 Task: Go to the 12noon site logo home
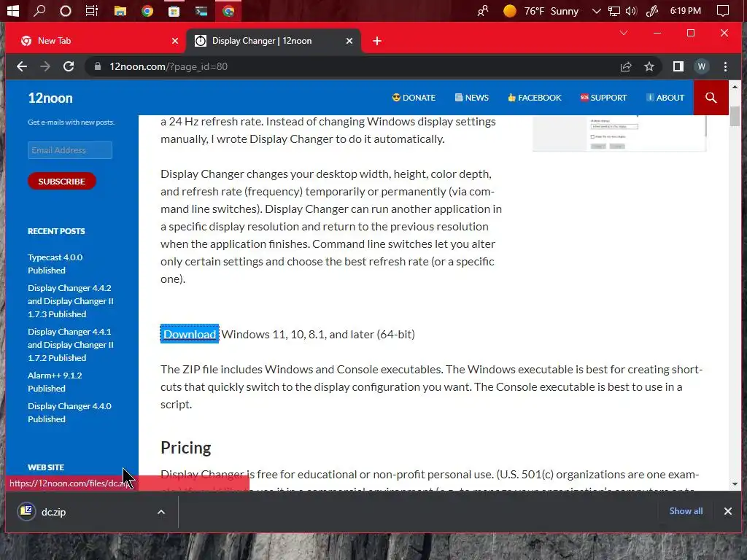(x=50, y=98)
